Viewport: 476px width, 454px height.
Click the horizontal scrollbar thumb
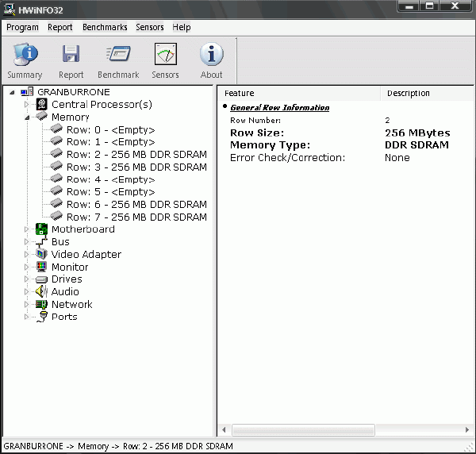point(303,429)
